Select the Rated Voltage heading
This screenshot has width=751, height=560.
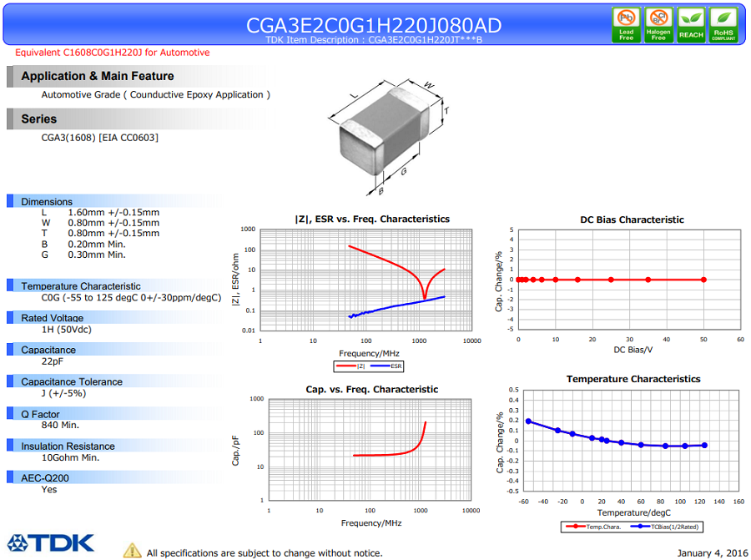click(52, 318)
